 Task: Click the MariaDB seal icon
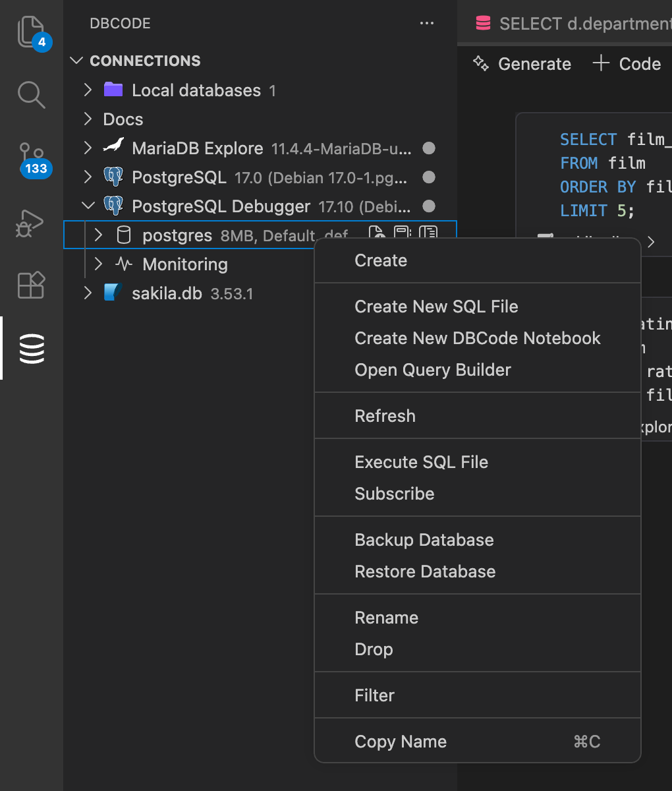(114, 146)
